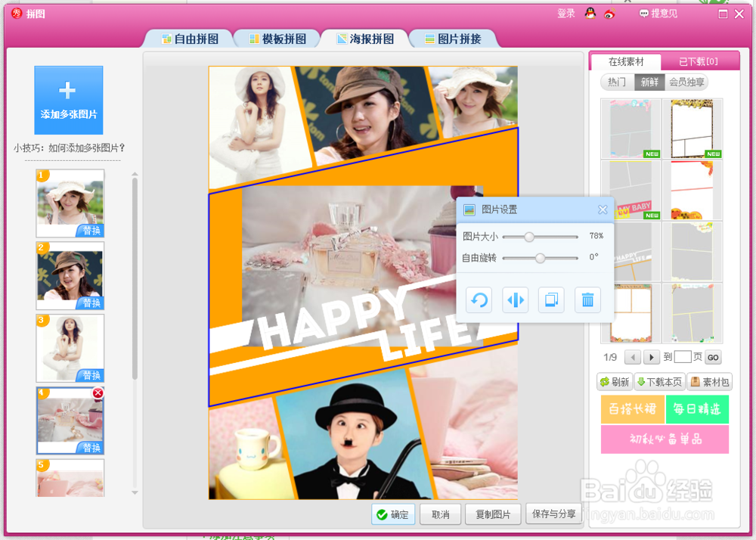Go to previous template page arrow
The width and height of the screenshot is (756, 540).
(x=633, y=357)
